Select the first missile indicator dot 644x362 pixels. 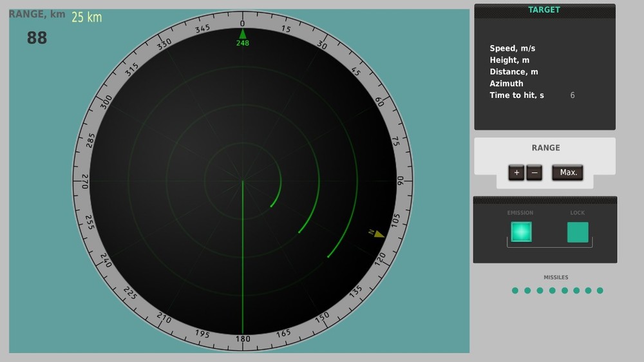coord(515,291)
